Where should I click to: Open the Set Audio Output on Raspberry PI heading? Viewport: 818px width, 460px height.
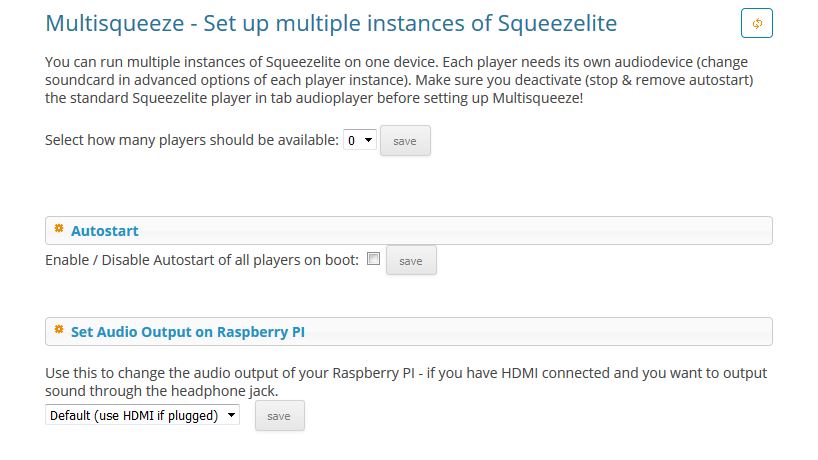pyautogui.click(x=188, y=332)
